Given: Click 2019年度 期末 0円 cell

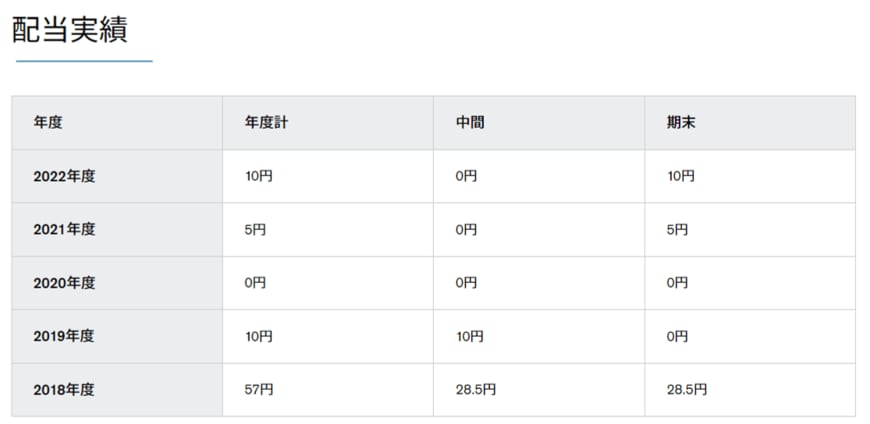Looking at the screenshot, I should pos(677,336).
